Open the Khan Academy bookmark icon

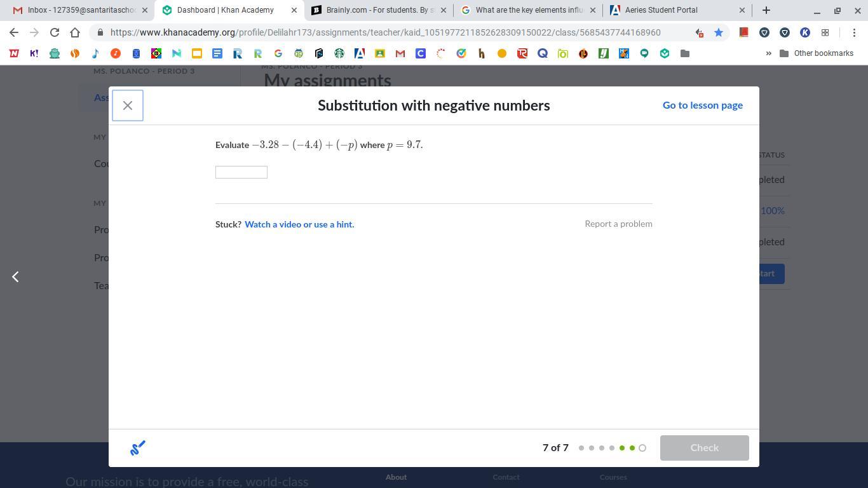click(x=665, y=53)
